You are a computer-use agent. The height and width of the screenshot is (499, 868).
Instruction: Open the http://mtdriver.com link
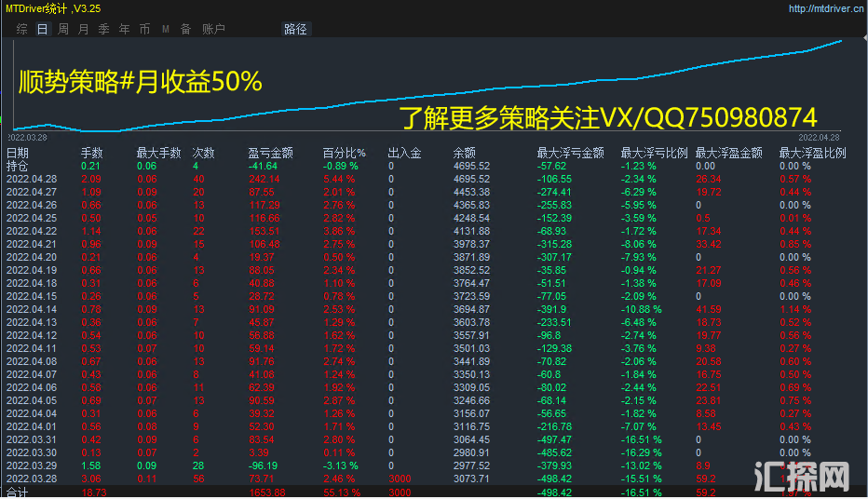[x=824, y=8]
